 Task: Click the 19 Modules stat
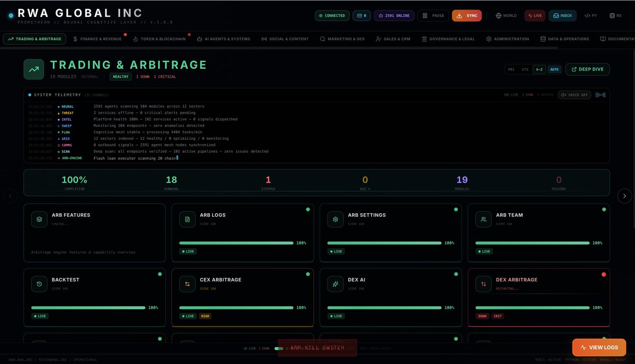(x=462, y=183)
